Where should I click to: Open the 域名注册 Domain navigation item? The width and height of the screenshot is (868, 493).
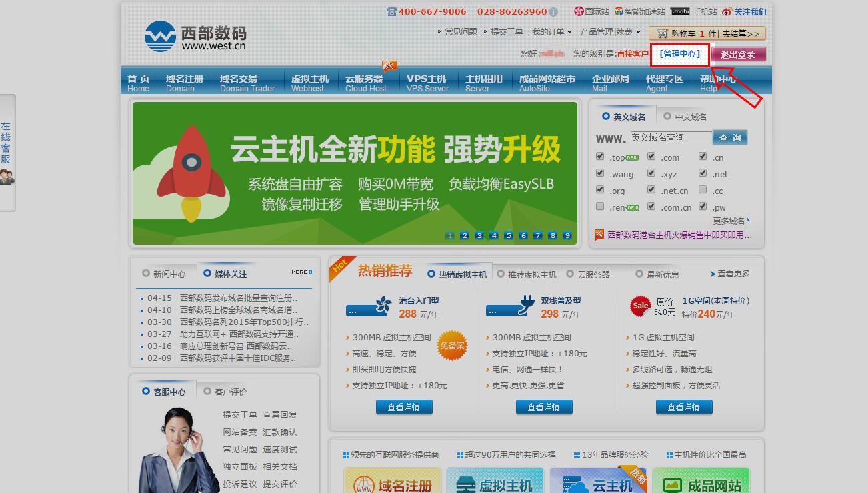[185, 83]
